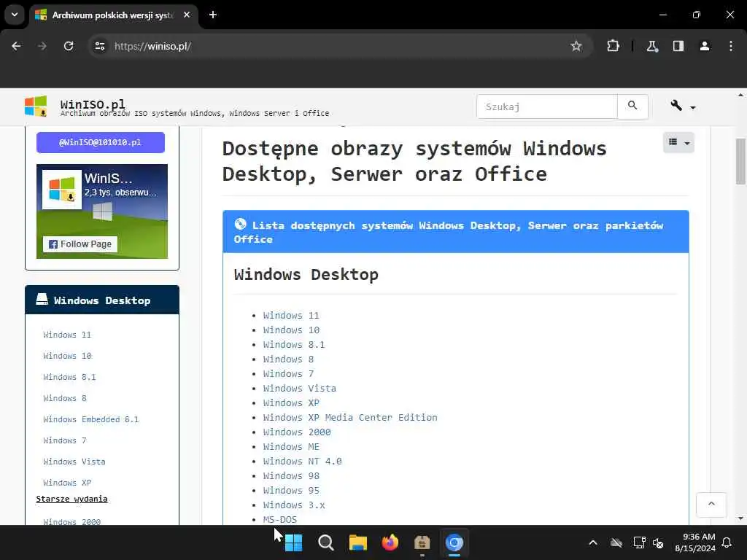Open a new browser tab
Viewport: 747px width, 560px height.
pyautogui.click(x=213, y=15)
